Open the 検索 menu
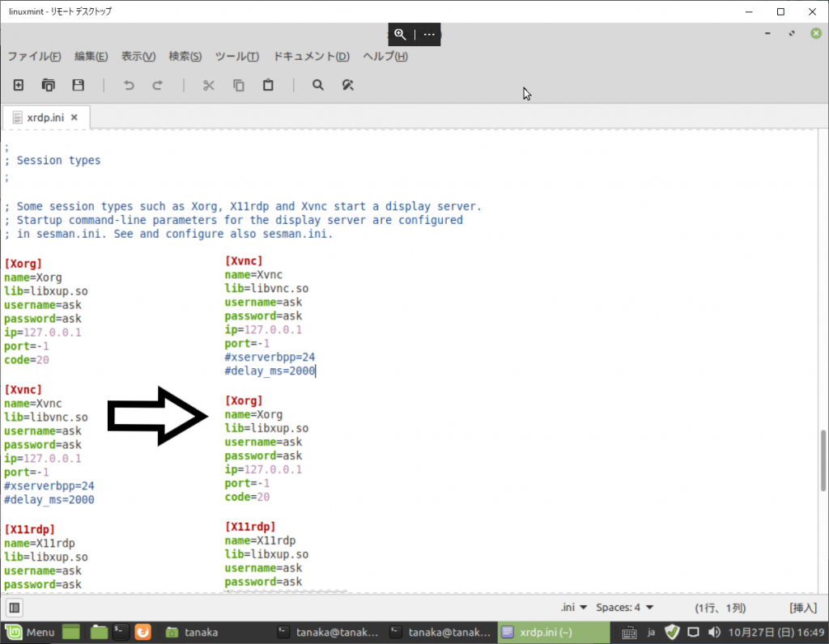 [x=185, y=56]
